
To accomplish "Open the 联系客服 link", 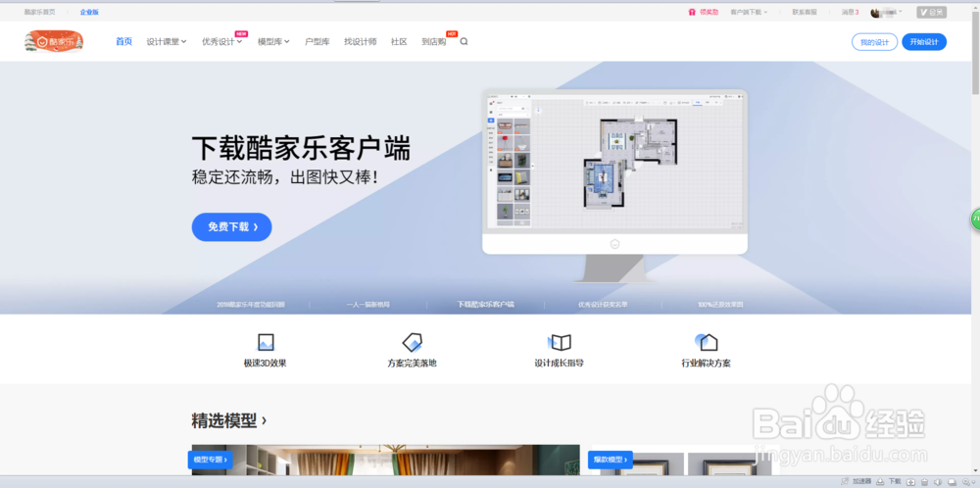I will (x=805, y=12).
